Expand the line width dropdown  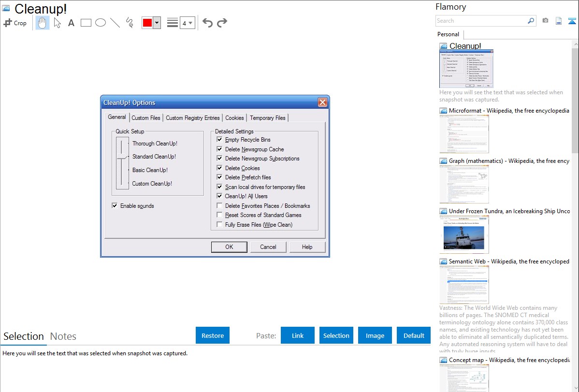pos(187,23)
